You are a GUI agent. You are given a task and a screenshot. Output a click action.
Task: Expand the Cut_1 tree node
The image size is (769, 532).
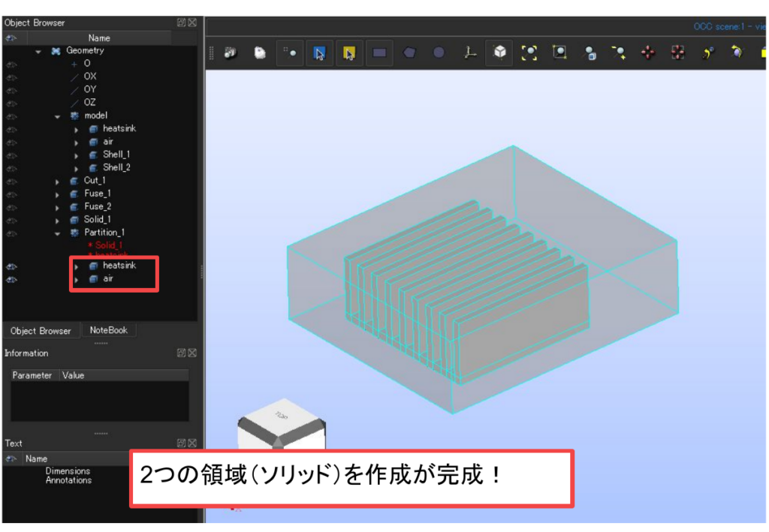pyautogui.click(x=58, y=182)
